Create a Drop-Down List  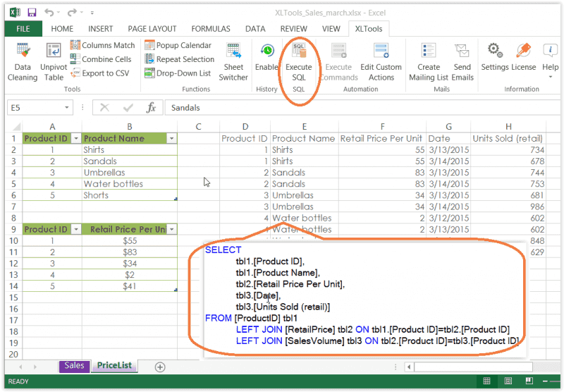pos(178,73)
